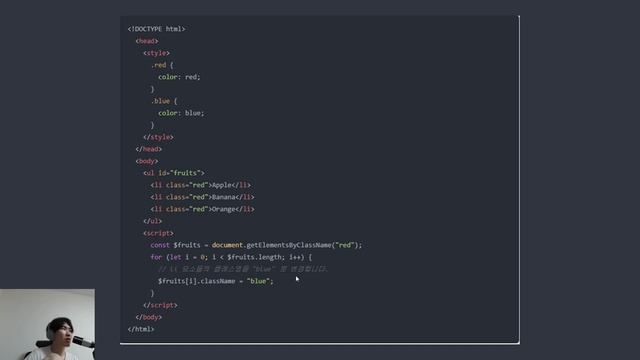
Task: Click the className = "blue" assignment
Action: [216, 281]
